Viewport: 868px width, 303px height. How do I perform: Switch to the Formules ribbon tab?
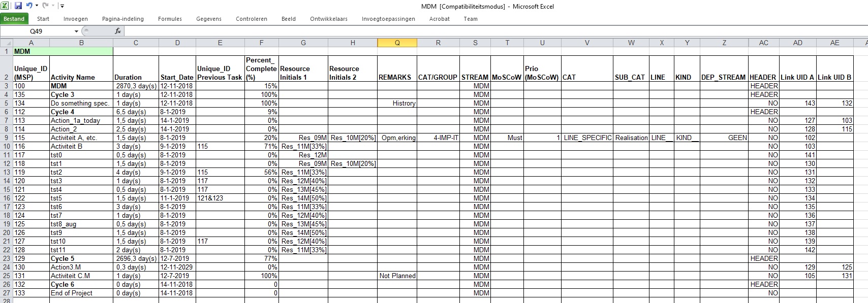170,19
